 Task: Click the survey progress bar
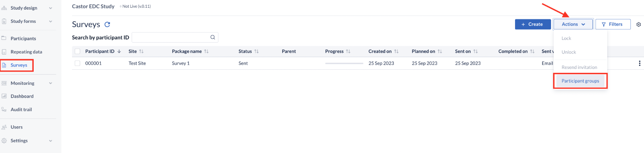tap(344, 63)
